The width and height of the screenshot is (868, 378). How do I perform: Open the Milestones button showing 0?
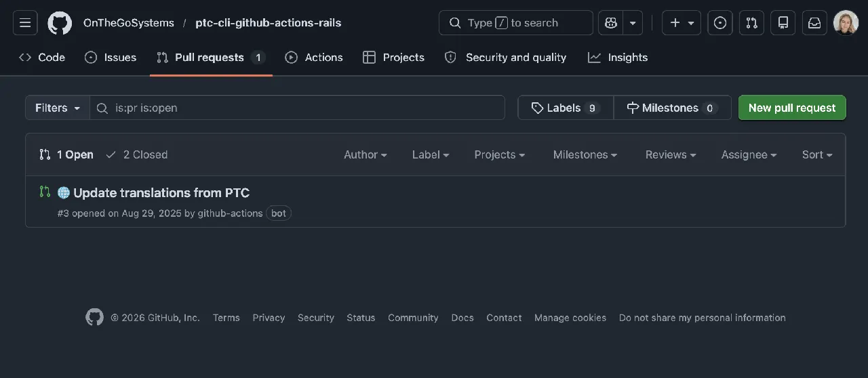coord(672,108)
